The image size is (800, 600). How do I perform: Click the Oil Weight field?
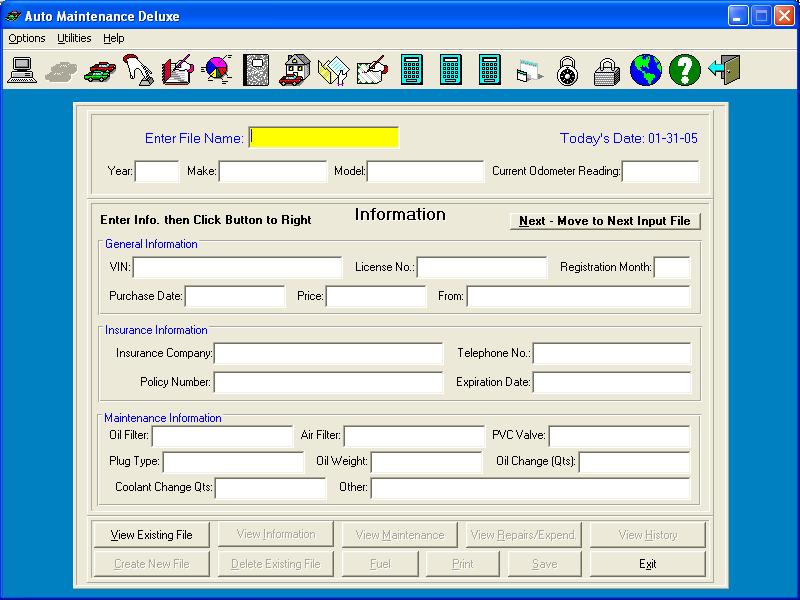pyautogui.click(x=427, y=462)
